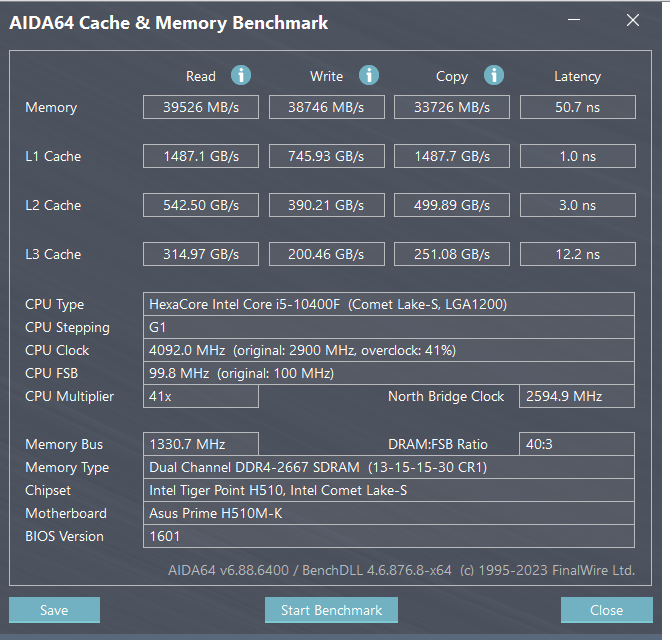Click L3 Cache Copy 251.08 GB/s cell
Image resolution: width=670 pixels, height=640 pixels.
pyautogui.click(x=452, y=254)
